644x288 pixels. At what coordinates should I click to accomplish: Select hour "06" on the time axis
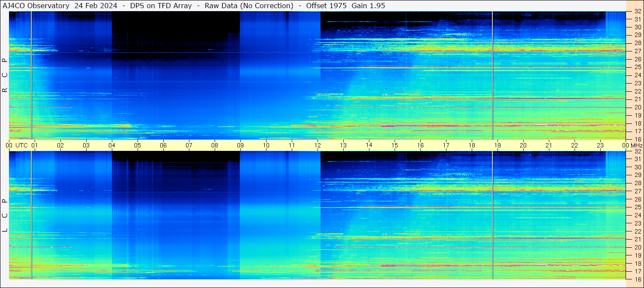click(x=163, y=145)
